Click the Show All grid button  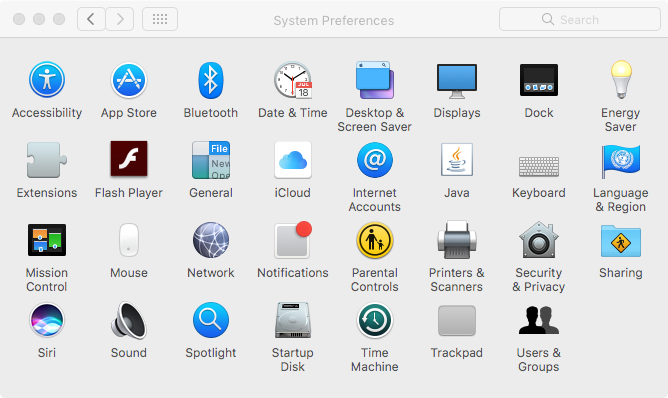(160, 19)
